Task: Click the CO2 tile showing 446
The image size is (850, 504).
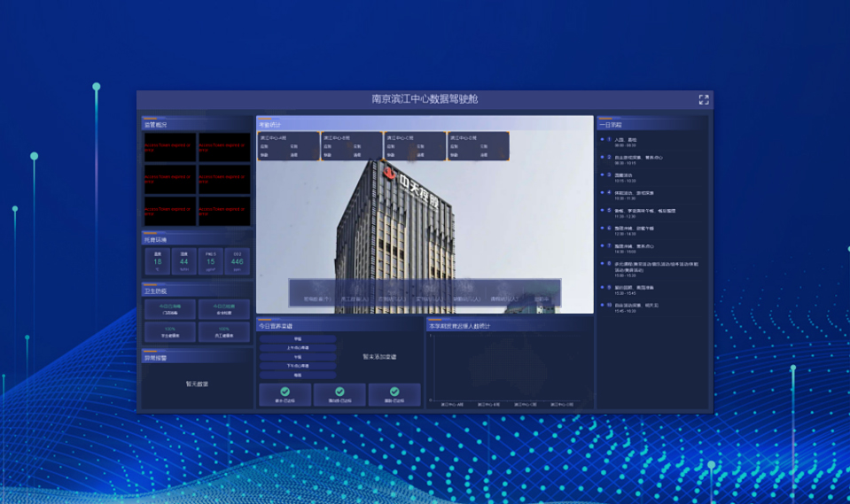Action: tap(237, 261)
